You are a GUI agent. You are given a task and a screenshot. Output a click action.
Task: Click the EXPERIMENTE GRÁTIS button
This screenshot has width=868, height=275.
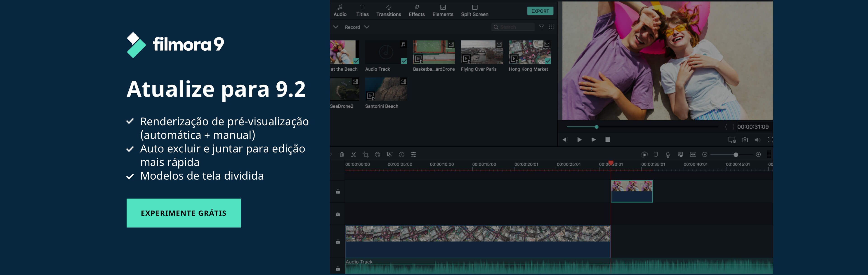(x=184, y=213)
